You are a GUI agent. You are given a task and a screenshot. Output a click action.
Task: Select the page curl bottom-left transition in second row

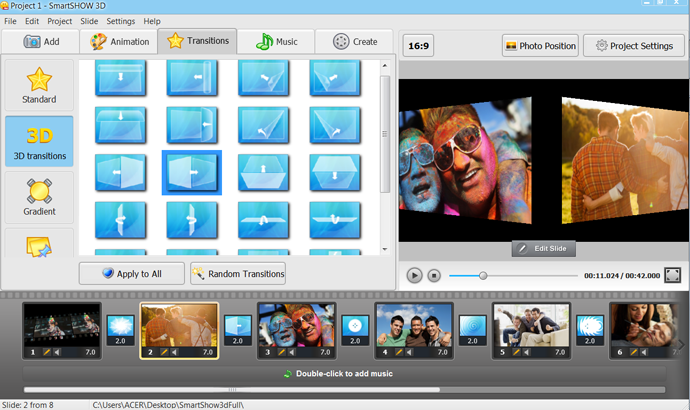[263, 125]
